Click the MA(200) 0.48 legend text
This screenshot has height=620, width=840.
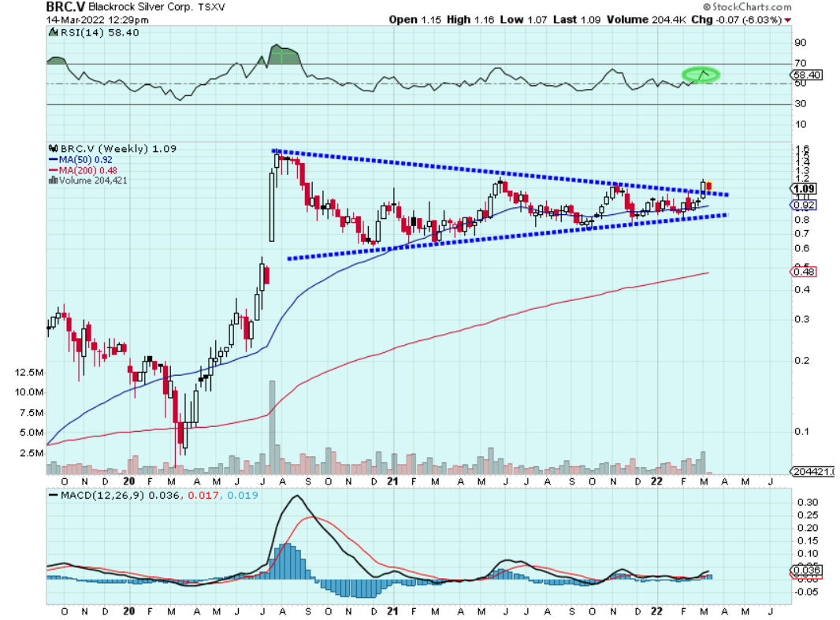[x=87, y=170]
